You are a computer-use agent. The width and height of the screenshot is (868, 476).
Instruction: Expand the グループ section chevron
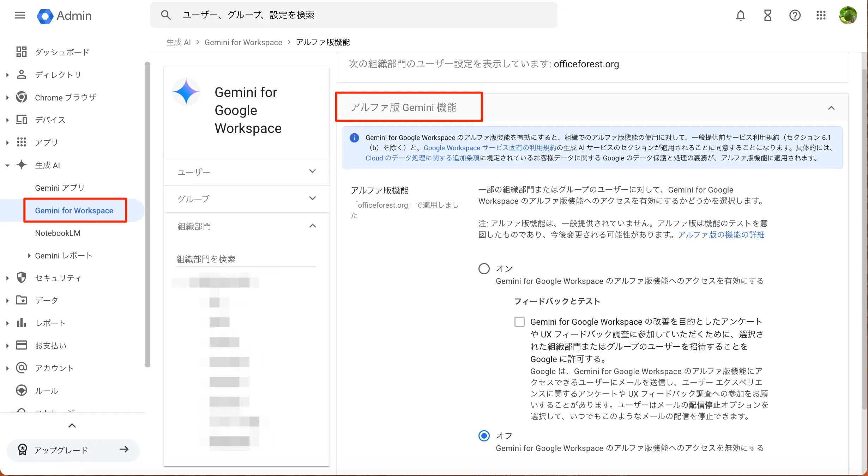click(x=312, y=199)
